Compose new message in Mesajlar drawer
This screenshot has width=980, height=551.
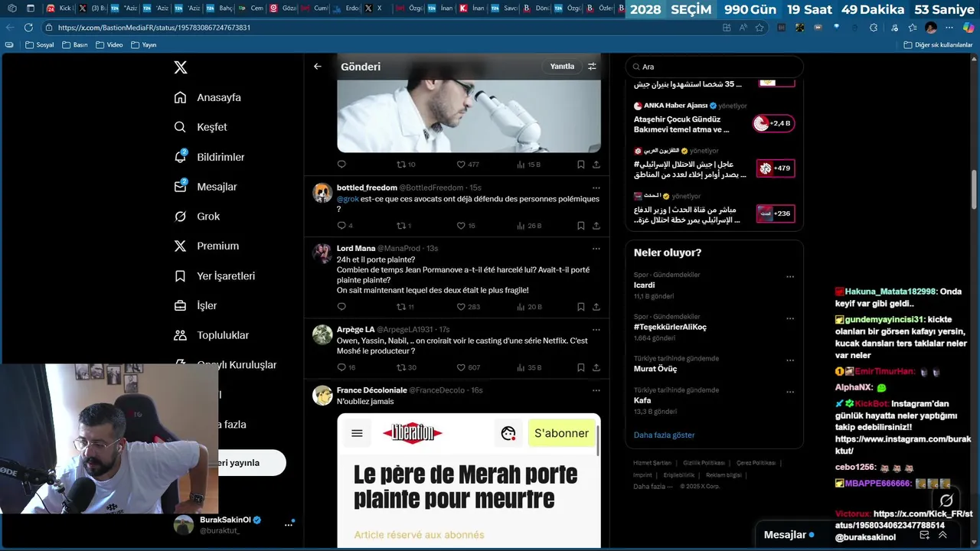point(924,535)
